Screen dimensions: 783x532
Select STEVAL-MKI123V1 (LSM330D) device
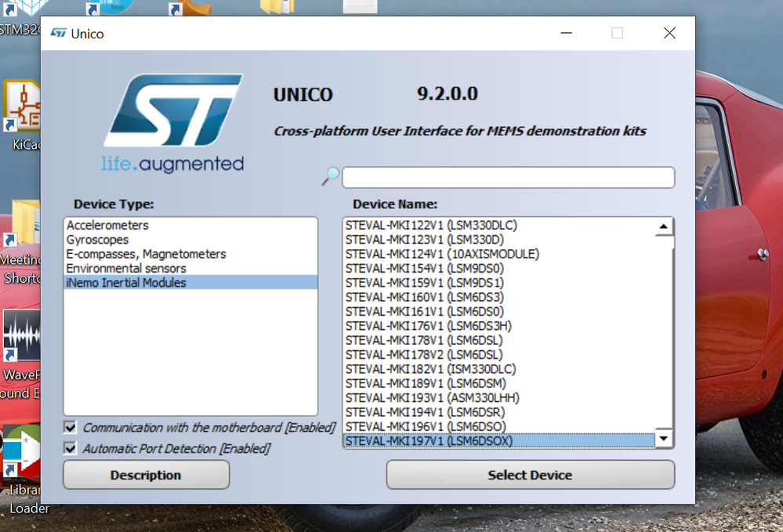[498, 240]
